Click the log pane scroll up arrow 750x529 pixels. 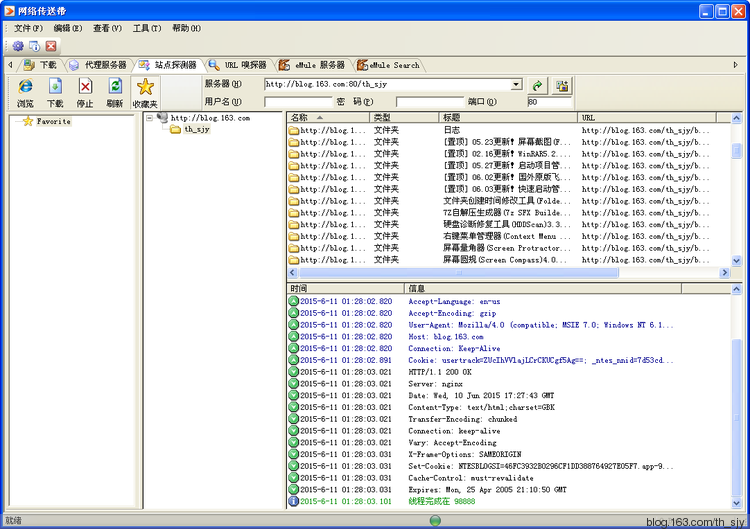click(x=736, y=289)
